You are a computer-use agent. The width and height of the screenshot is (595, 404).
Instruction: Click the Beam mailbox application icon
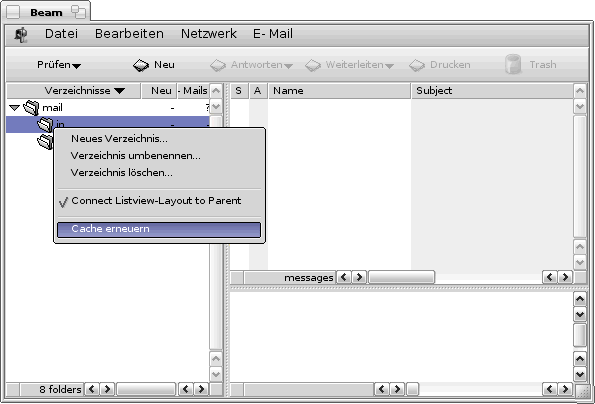[21, 35]
